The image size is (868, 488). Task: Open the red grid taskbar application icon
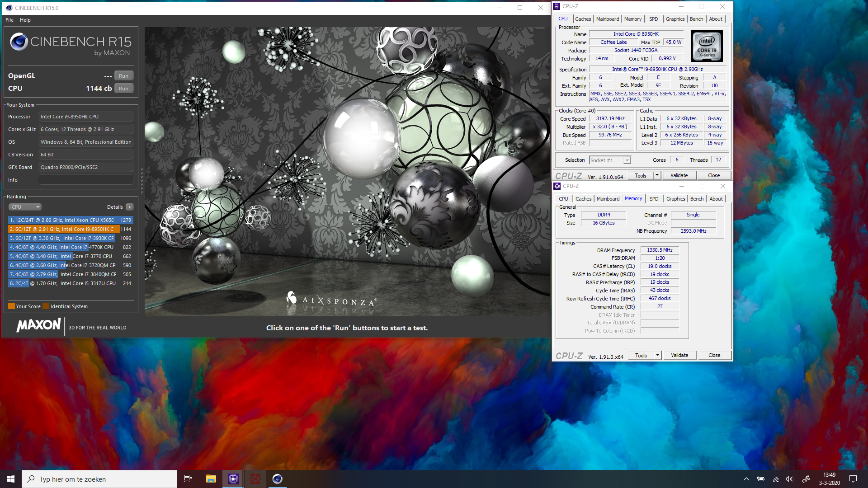point(255,479)
